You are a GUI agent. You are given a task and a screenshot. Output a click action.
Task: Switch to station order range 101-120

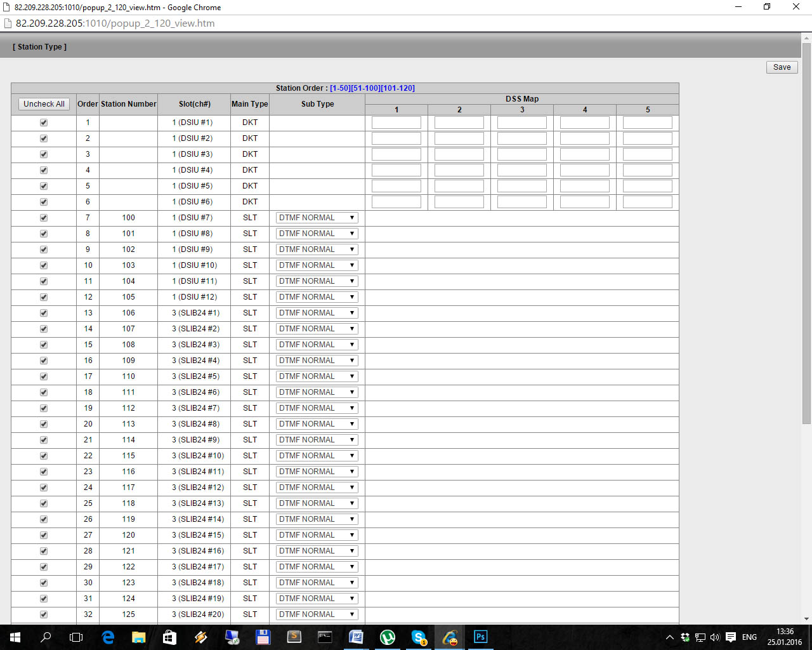[x=398, y=88]
